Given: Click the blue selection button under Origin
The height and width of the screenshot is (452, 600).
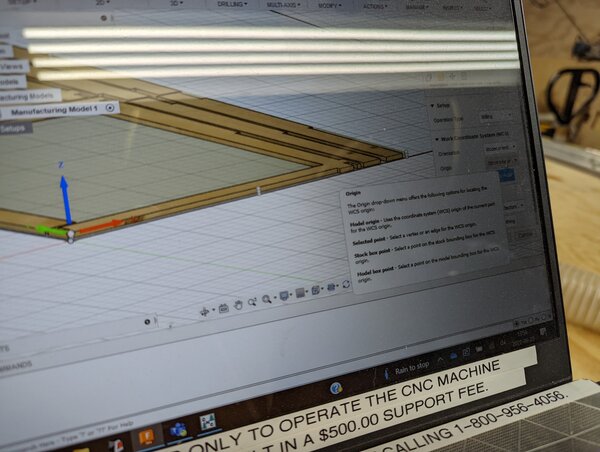Looking at the screenshot, I should click(507, 175).
